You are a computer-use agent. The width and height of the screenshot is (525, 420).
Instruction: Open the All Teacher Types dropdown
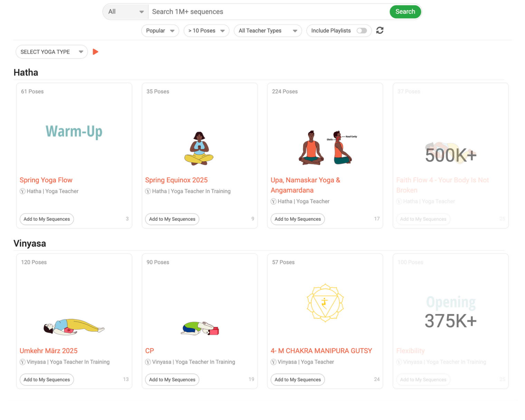pyautogui.click(x=268, y=30)
